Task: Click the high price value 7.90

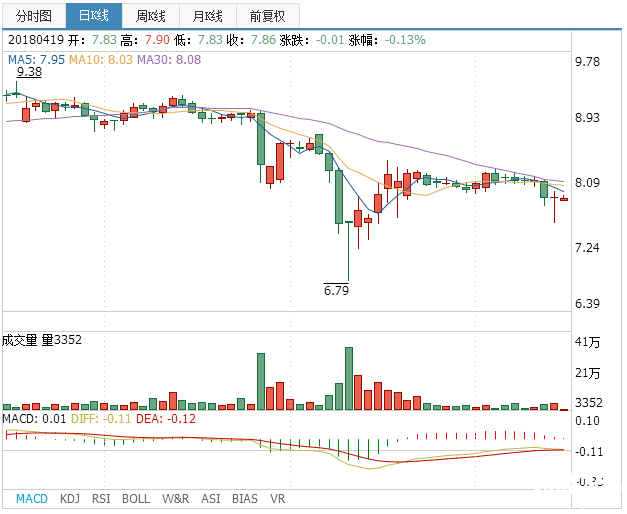Action: pos(157,40)
